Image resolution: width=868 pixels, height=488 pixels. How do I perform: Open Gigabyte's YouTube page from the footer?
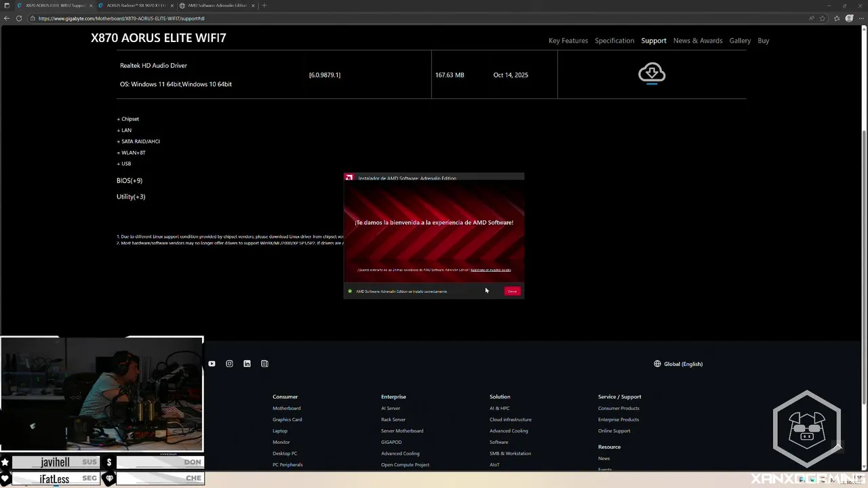(212, 364)
